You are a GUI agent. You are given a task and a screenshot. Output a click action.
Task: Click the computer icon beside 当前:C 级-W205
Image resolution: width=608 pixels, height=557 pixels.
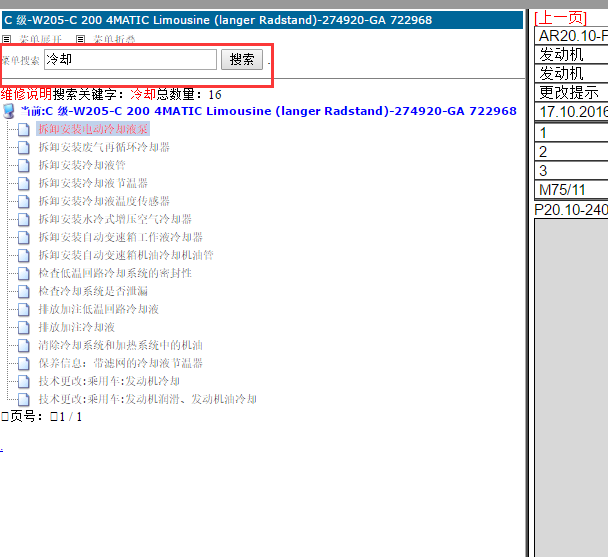[9, 111]
